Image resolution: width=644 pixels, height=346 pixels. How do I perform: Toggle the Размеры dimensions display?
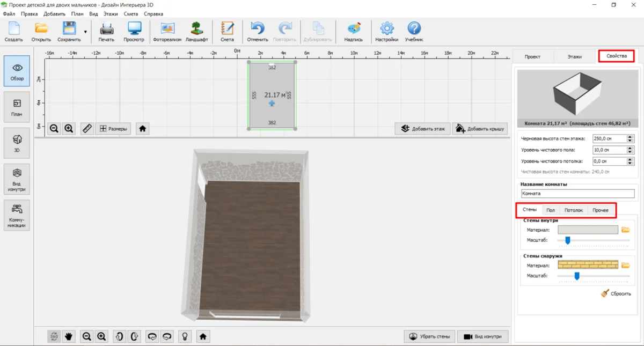click(x=113, y=129)
